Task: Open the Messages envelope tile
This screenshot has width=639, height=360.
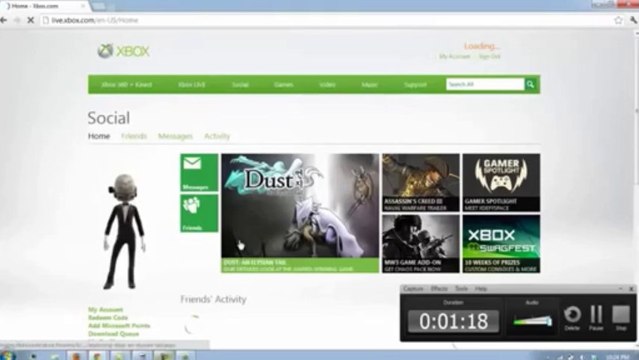Action: click(199, 172)
